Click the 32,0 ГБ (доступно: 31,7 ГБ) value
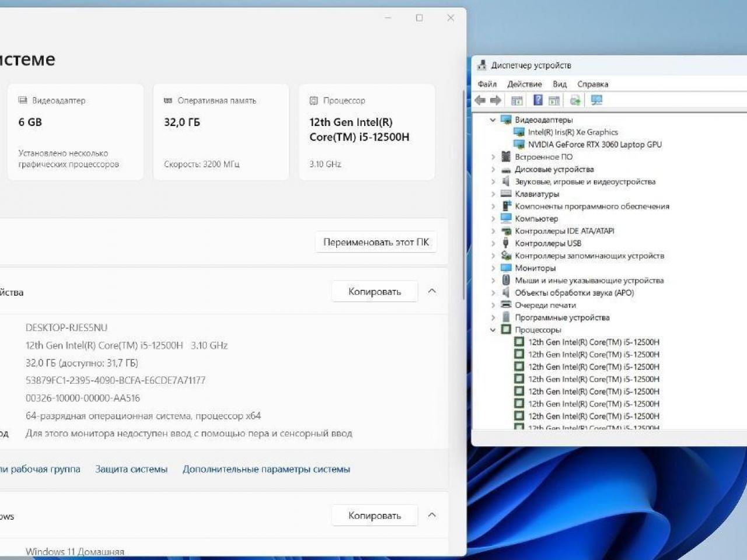This screenshot has width=747, height=560. pyautogui.click(x=82, y=363)
